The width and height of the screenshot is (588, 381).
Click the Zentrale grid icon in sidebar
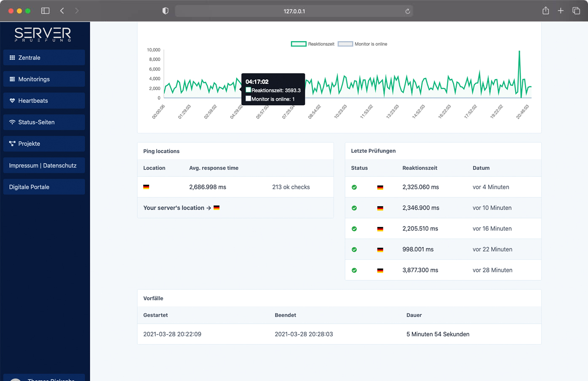tap(12, 58)
